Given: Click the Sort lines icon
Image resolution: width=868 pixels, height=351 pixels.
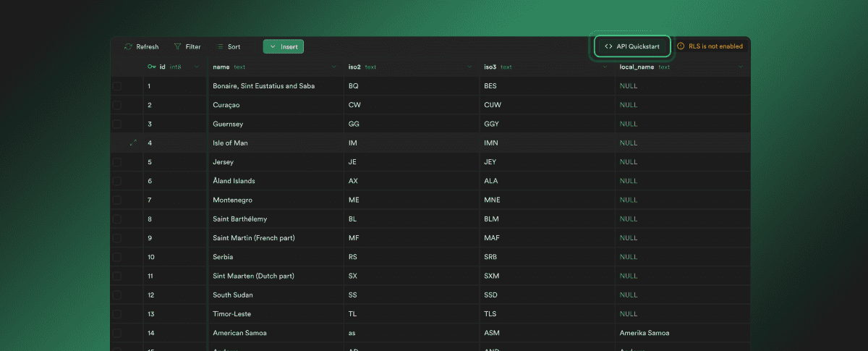Looking at the screenshot, I should click(220, 47).
